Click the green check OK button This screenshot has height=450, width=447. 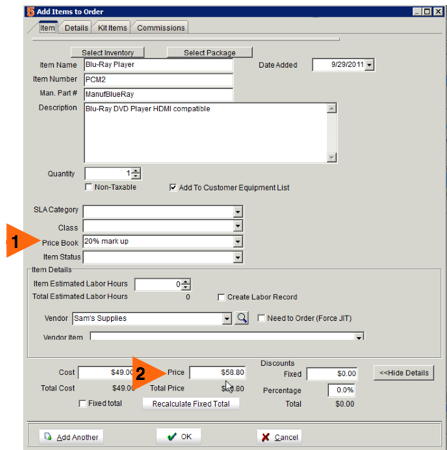(x=179, y=436)
